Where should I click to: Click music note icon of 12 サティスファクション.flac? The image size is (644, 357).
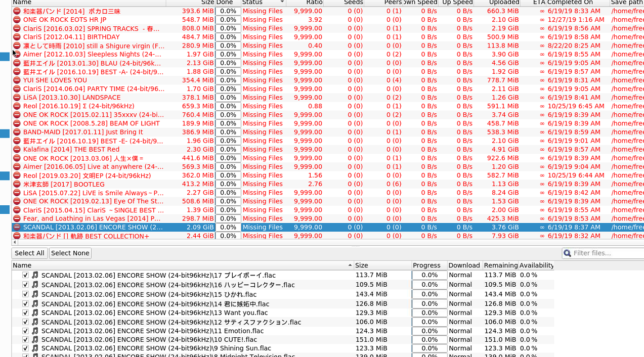[35, 322]
